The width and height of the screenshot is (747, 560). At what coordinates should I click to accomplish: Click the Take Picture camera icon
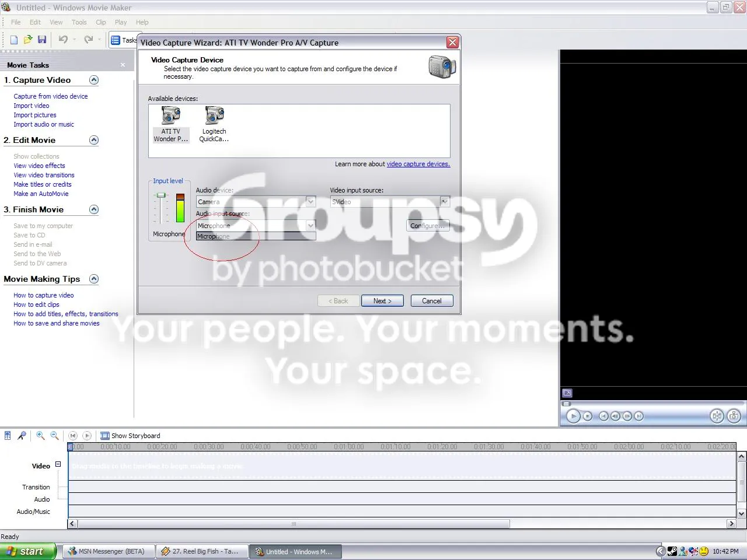point(734,416)
